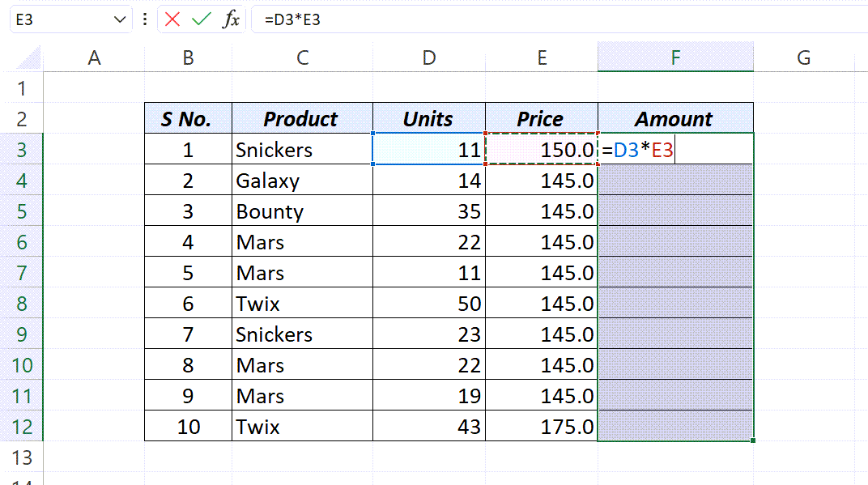Select the cell containing 175.0
Image resolution: width=868 pixels, height=485 pixels.
pos(542,427)
